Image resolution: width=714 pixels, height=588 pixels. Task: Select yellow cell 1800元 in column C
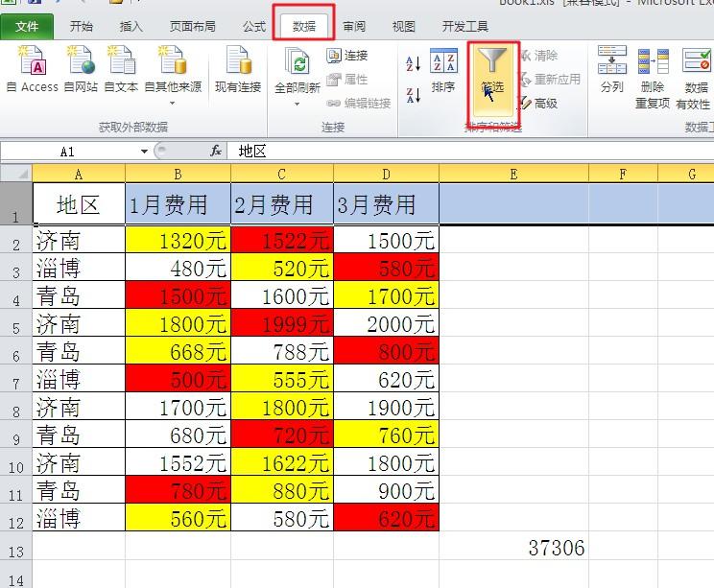pos(282,407)
